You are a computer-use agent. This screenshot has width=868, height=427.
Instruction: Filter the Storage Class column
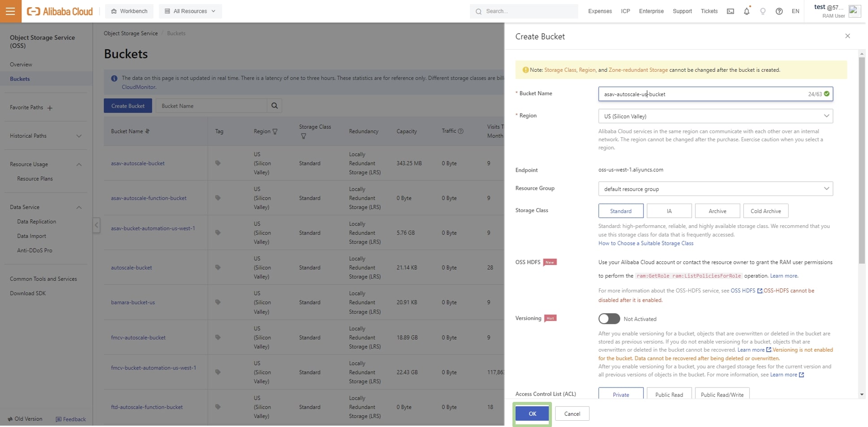304,136
